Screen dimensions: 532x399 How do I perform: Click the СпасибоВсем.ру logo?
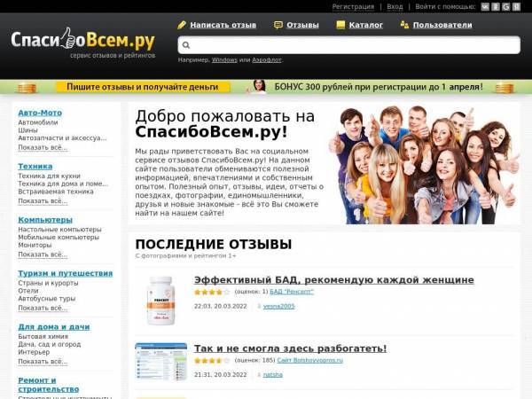tap(82, 40)
